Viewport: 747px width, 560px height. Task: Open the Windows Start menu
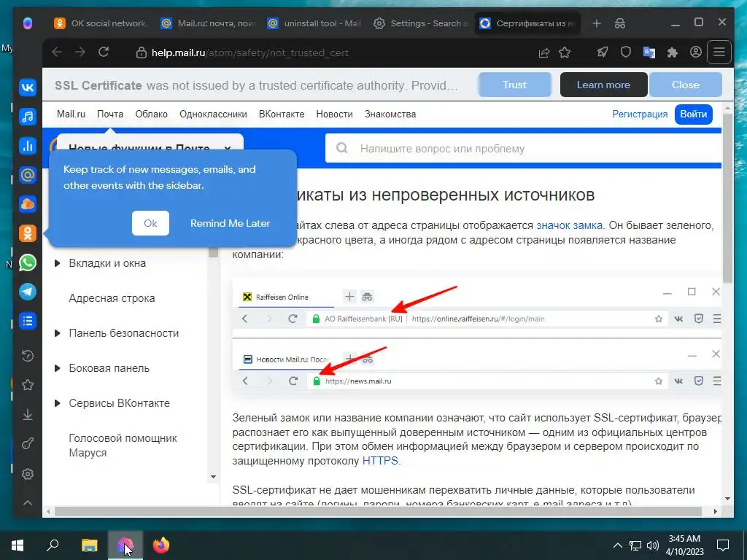click(x=18, y=545)
